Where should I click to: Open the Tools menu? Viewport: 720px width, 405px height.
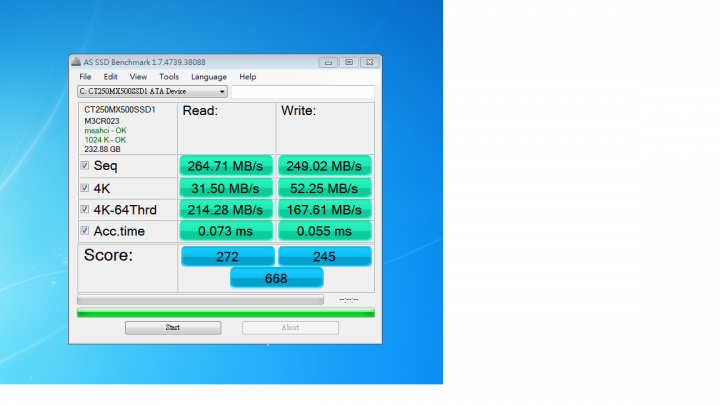169,77
